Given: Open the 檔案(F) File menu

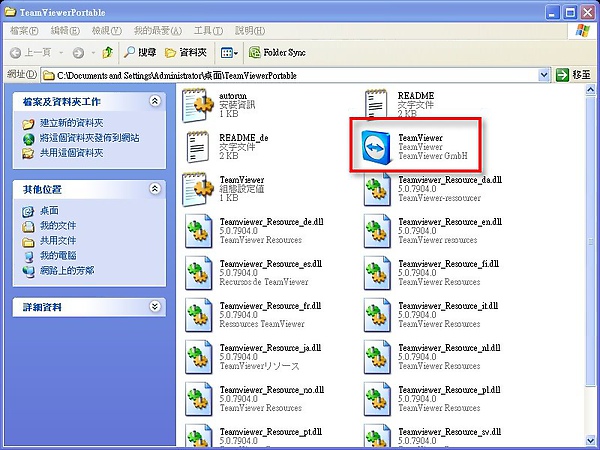Looking at the screenshot, I should [x=24, y=31].
